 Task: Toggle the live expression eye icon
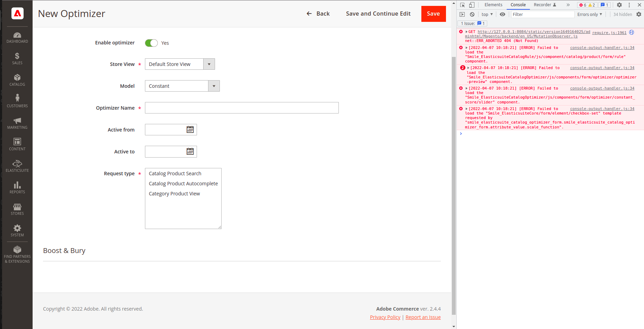pos(503,14)
